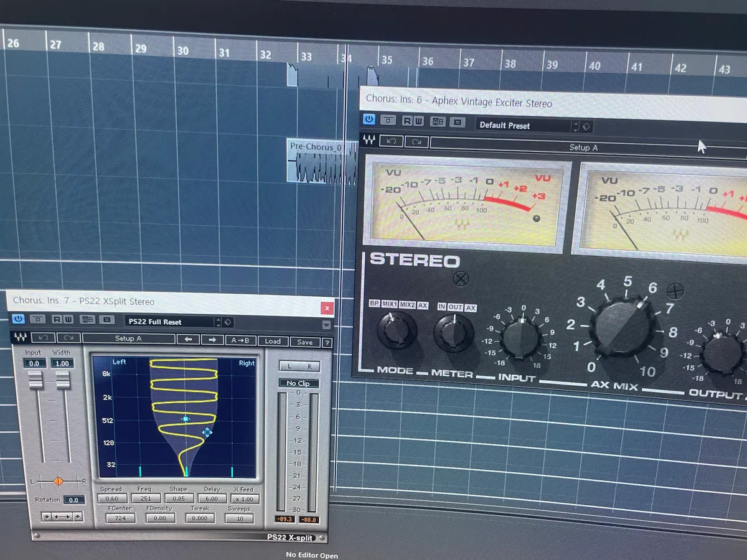Click Undo in the Aphex Exciter Waves toolbar
Viewport: 747px width, 560px height.
(x=391, y=141)
